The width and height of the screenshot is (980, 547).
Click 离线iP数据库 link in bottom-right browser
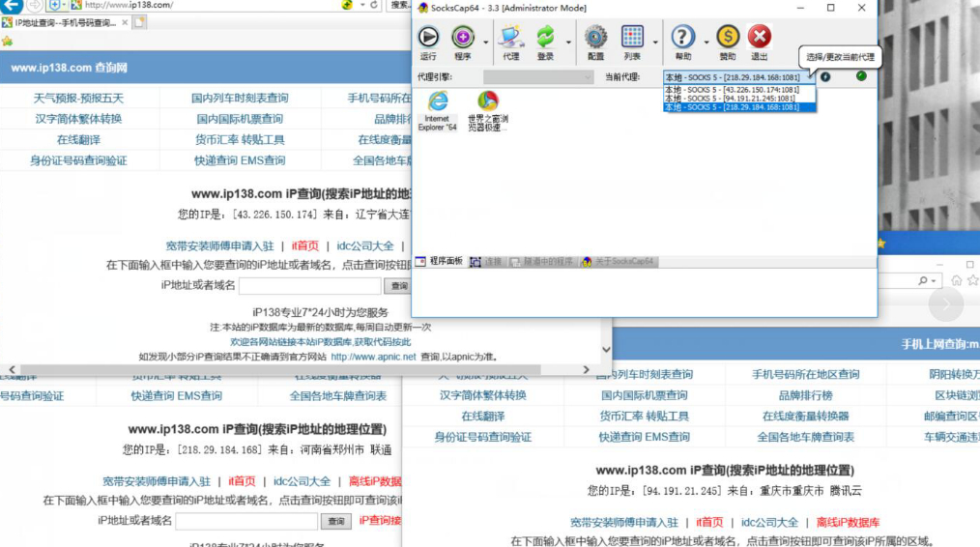pyautogui.click(x=849, y=523)
